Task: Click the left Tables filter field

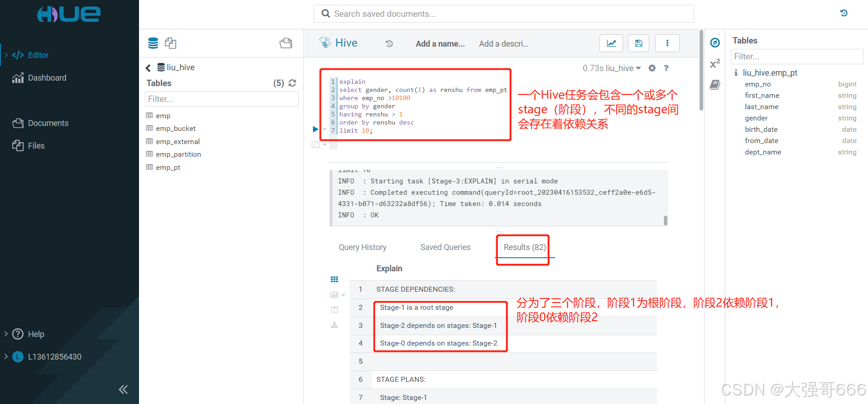Action: [x=222, y=99]
